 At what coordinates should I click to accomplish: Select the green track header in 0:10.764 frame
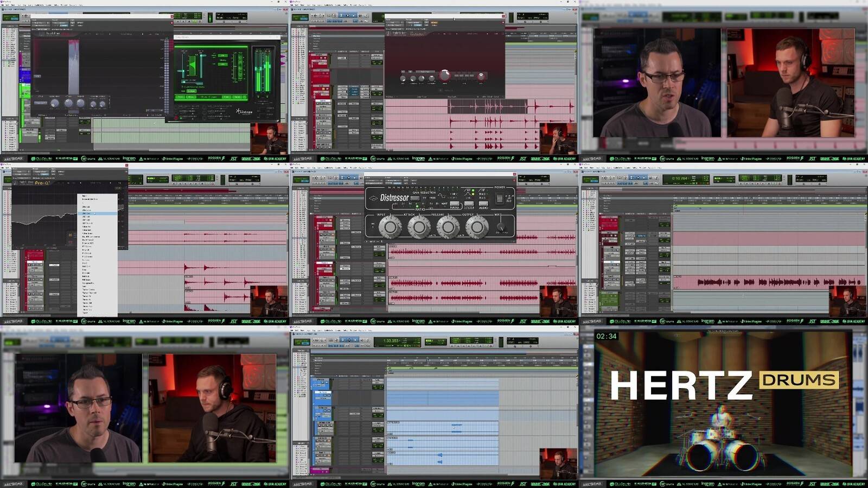(x=609, y=301)
